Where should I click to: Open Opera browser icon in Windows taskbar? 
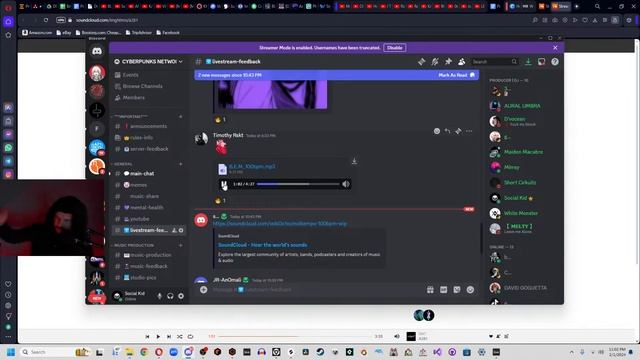point(159,352)
